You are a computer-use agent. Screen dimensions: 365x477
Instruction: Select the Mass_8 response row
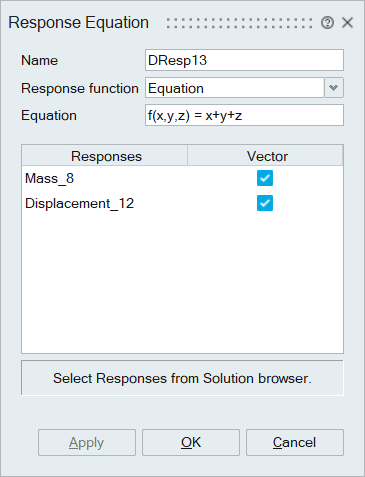pos(182,178)
